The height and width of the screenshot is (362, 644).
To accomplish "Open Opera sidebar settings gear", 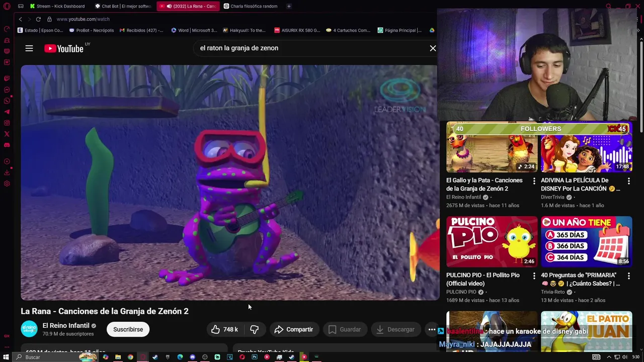I will (7, 184).
